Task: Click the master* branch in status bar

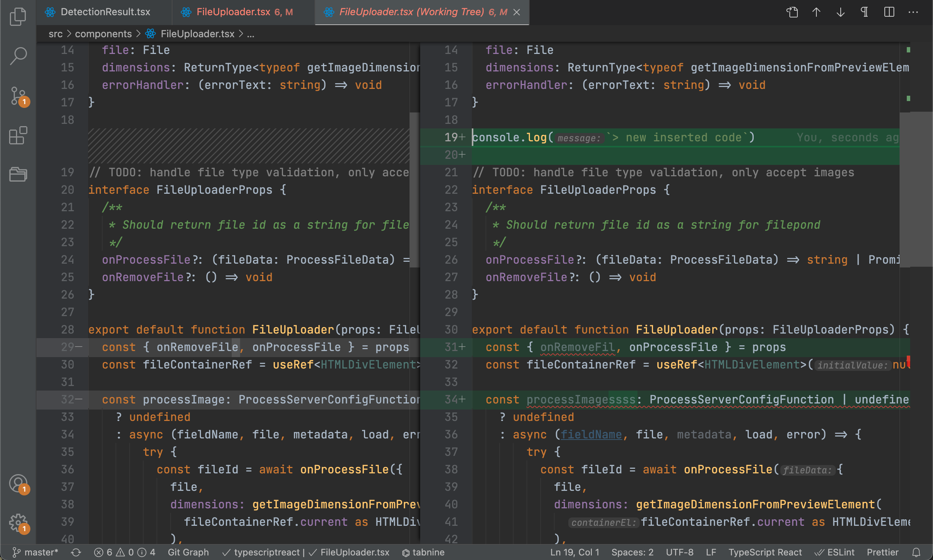Action: (x=36, y=552)
